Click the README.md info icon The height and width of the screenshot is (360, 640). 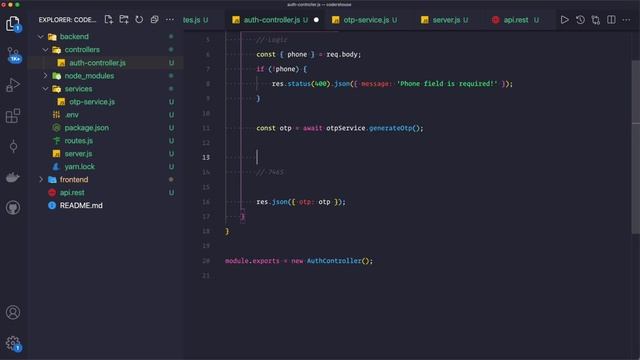pyautogui.click(x=52, y=206)
